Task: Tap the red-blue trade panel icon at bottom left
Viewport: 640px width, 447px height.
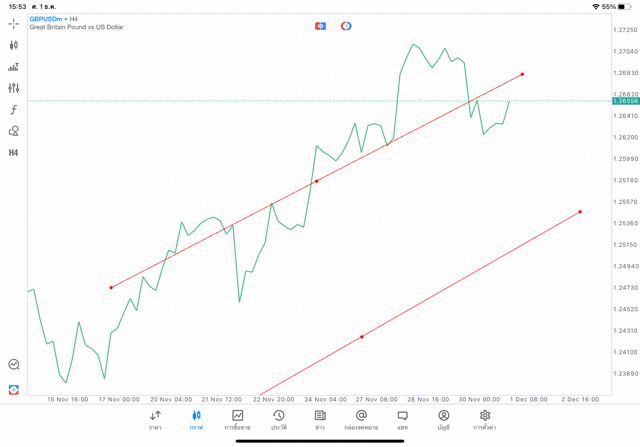Action: pyautogui.click(x=13, y=389)
